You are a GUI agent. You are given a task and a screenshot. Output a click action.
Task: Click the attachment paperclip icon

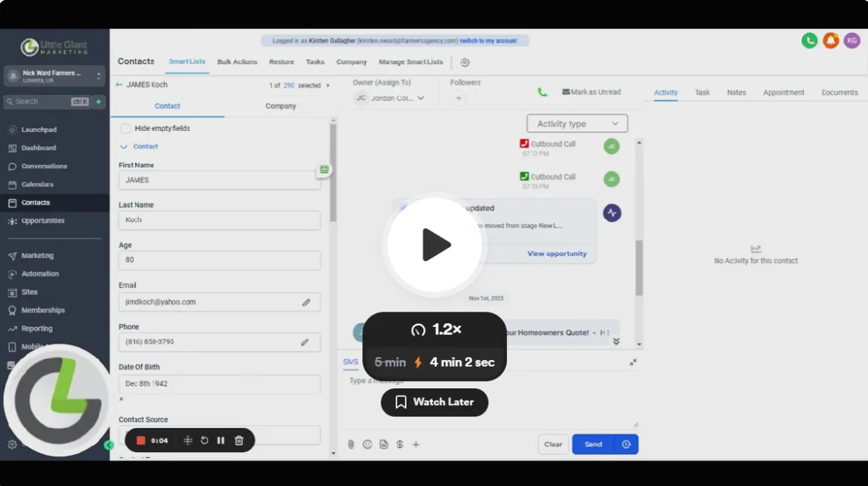point(351,444)
